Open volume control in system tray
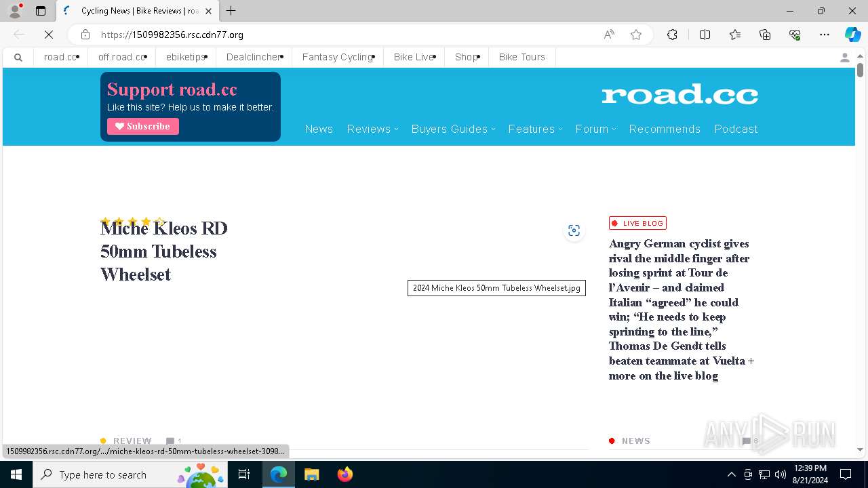 coord(781,474)
